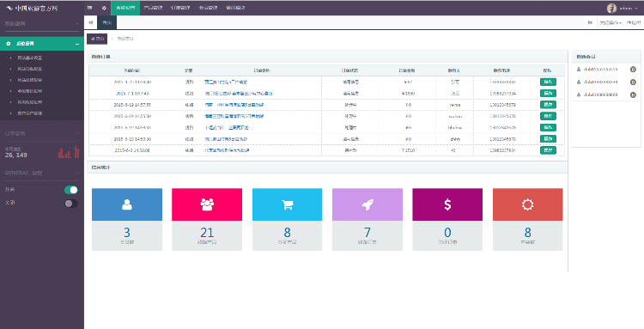The width and height of the screenshot is (644, 329).
Task: Collapse the order statistics sidebar section chevron
Action: [76, 133]
